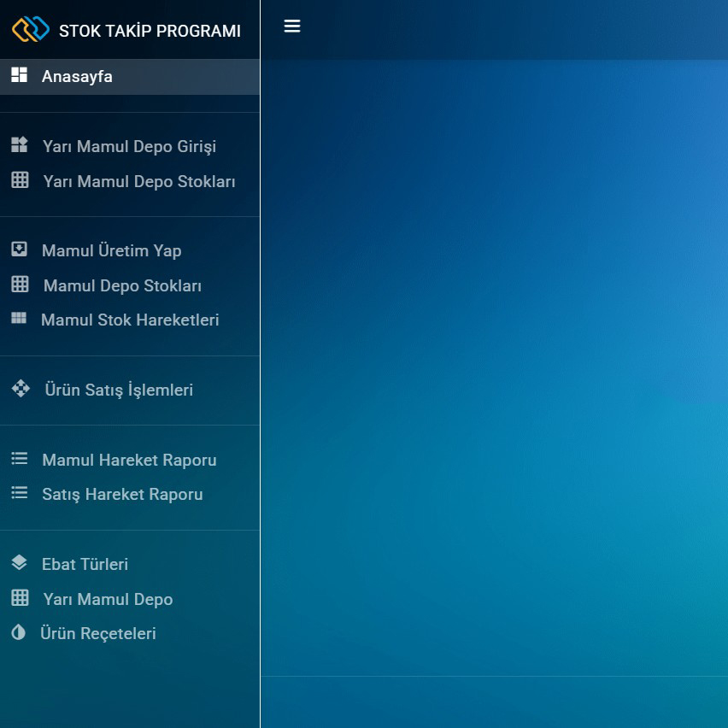
Task: Click the Mamul Üretim Yap download-box icon
Action: coord(19,249)
